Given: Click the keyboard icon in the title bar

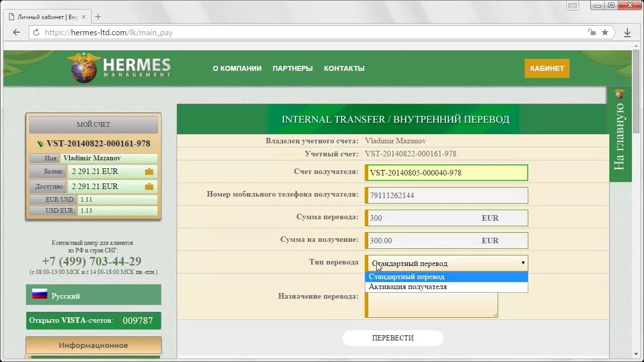Looking at the screenshot, I should (573, 6).
